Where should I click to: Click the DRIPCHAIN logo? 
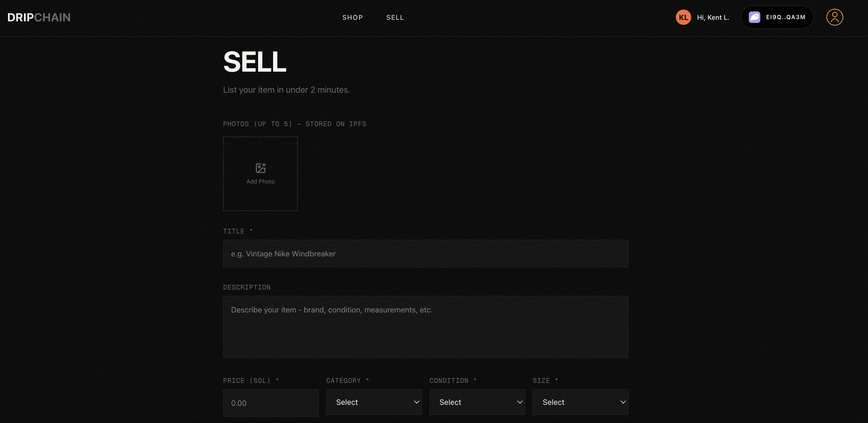[39, 18]
